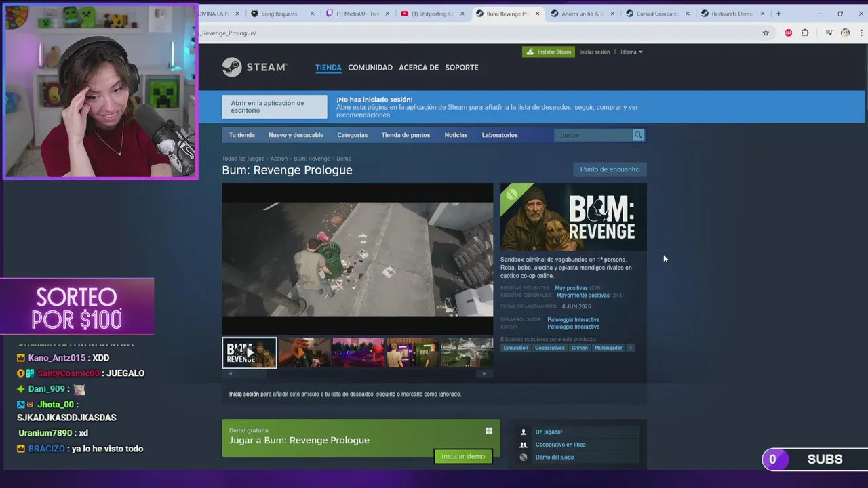Click the Punto de encuentro button

click(610, 169)
